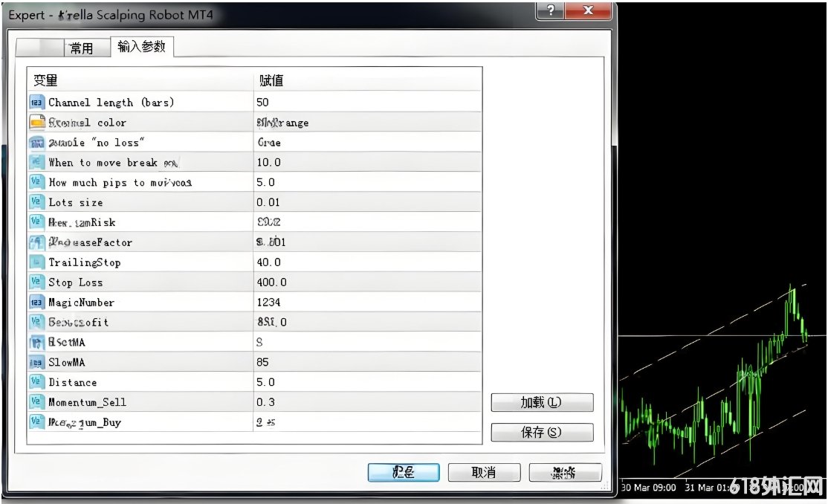Open the dialog help question-mark button
Viewport: 828px width, 504px height.
[x=550, y=10]
